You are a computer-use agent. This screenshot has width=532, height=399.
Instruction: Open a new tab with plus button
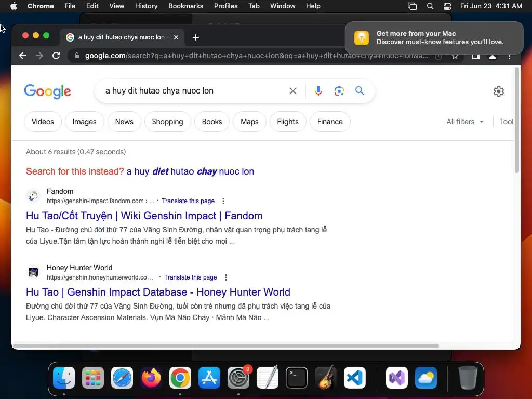[196, 37]
